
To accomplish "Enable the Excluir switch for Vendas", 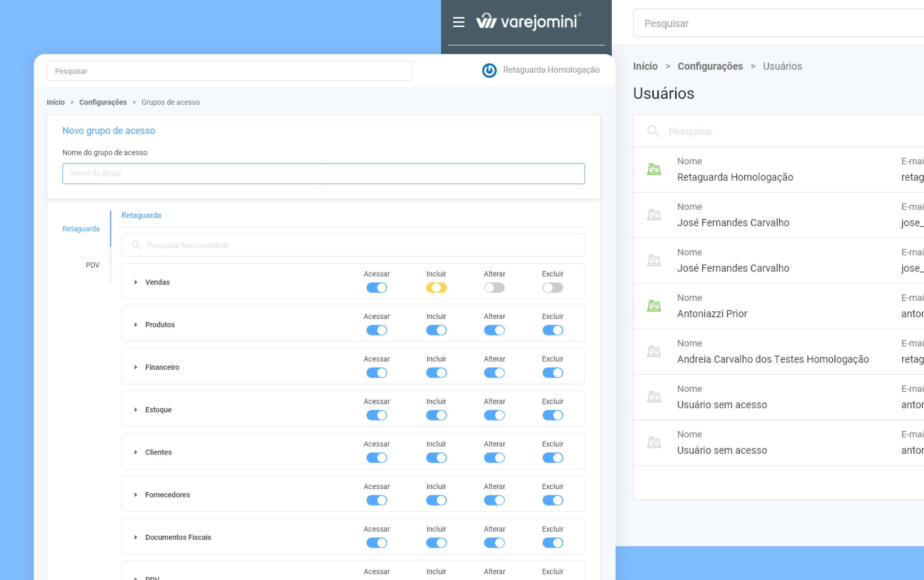I will pos(553,288).
